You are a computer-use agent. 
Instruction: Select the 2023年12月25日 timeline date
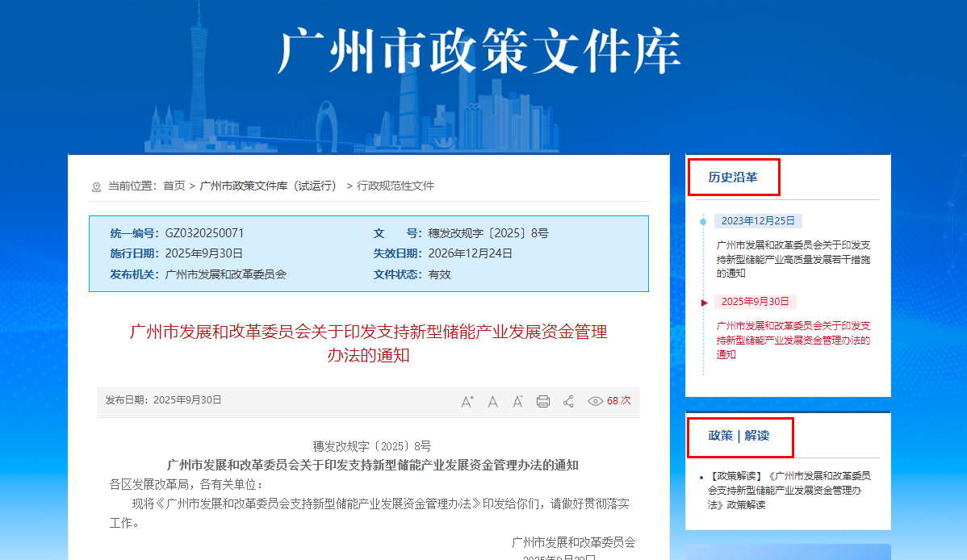(x=757, y=221)
